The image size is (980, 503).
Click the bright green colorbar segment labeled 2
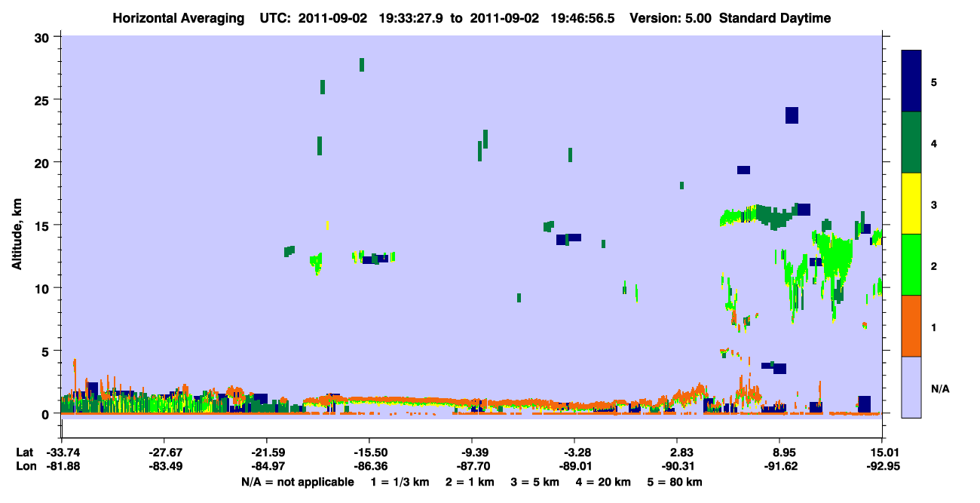click(x=911, y=265)
